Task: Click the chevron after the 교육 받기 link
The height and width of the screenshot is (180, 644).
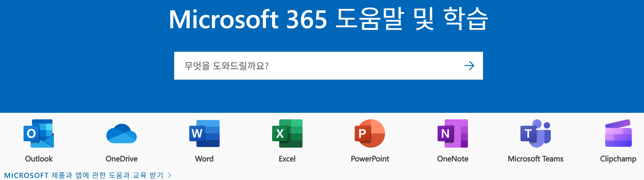Action: pyautogui.click(x=169, y=175)
